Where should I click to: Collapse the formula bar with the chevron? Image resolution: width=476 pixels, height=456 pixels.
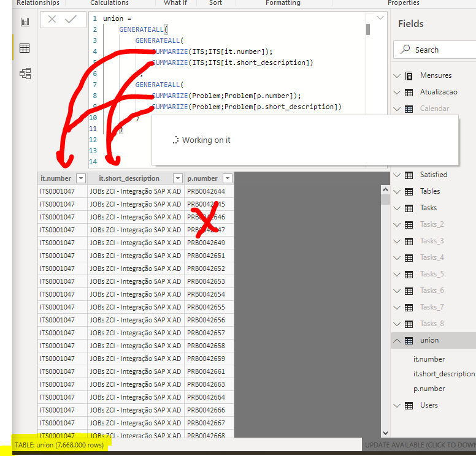coord(380,18)
